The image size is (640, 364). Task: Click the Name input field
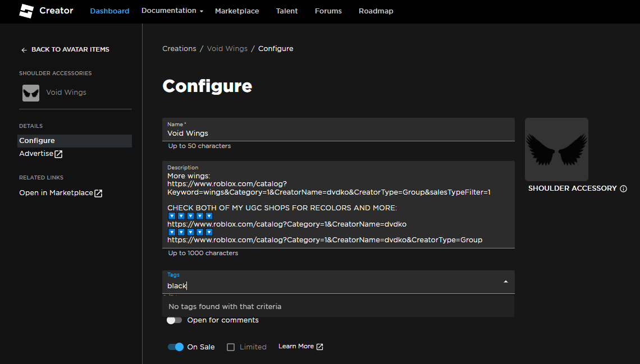[x=339, y=130]
